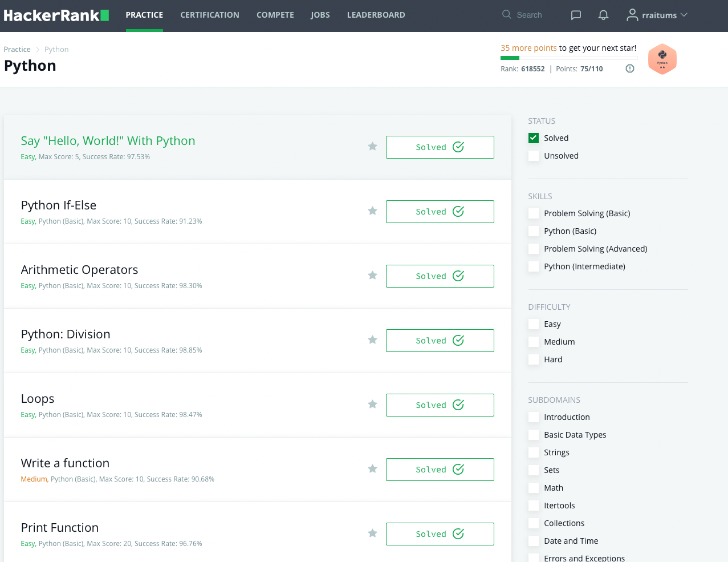Viewport: 728px width, 562px height.
Task: Click Solved button for Print Function
Action: point(440,534)
